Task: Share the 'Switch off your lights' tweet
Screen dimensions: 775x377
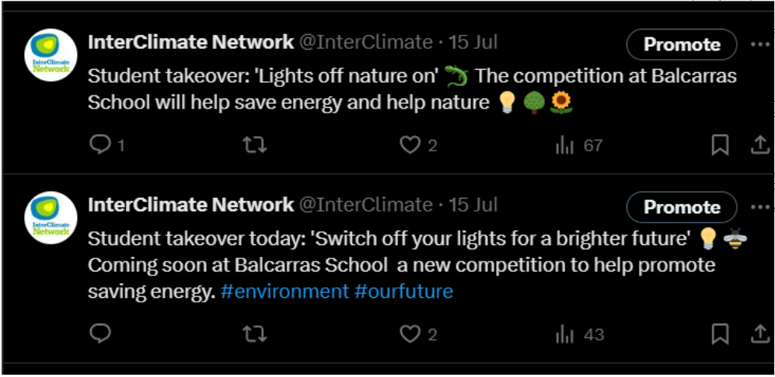Action: click(760, 335)
